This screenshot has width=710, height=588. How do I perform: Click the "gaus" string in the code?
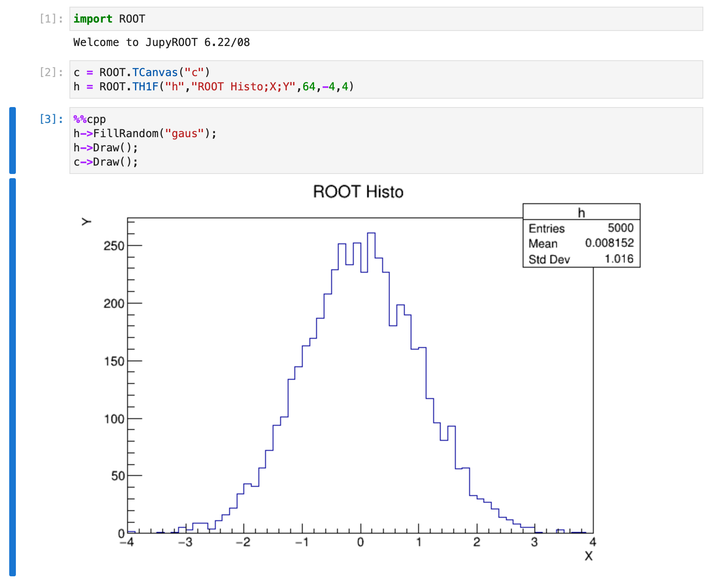pos(184,133)
